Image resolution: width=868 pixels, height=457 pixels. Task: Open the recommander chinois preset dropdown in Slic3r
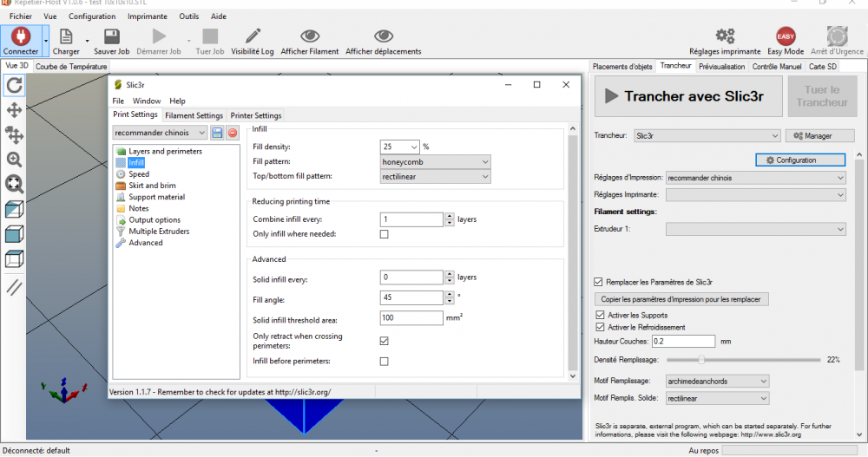coord(160,133)
